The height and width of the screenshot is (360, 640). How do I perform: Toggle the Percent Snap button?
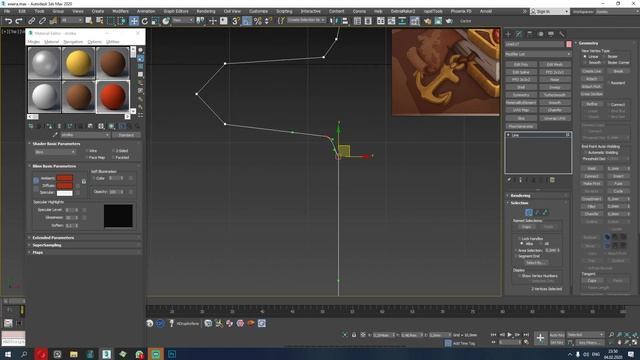258,21
